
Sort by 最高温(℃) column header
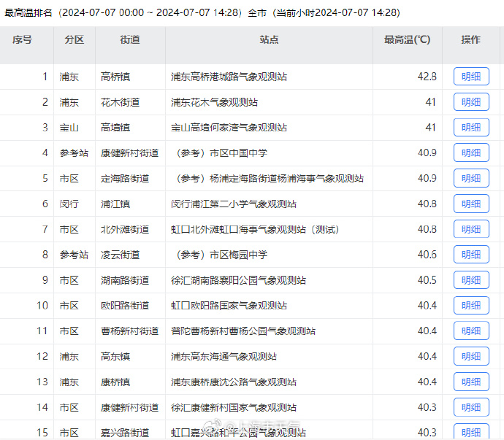(x=407, y=39)
